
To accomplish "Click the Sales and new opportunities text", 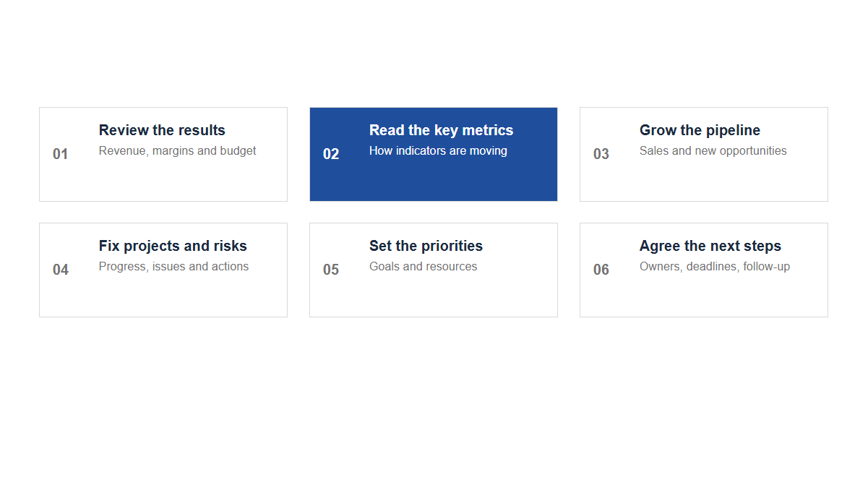I will pos(713,151).
